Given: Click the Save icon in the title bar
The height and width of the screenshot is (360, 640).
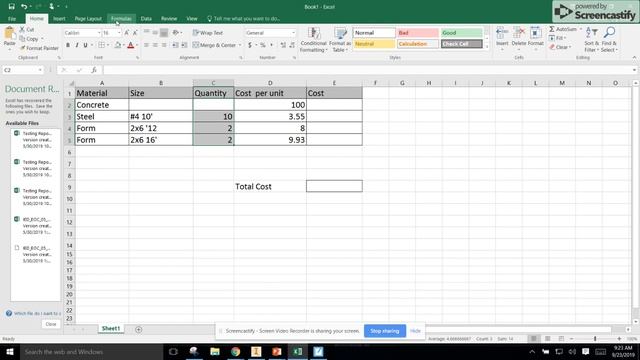Looking at the screenshot, I should pyautogui.click(x=11, y=7).
